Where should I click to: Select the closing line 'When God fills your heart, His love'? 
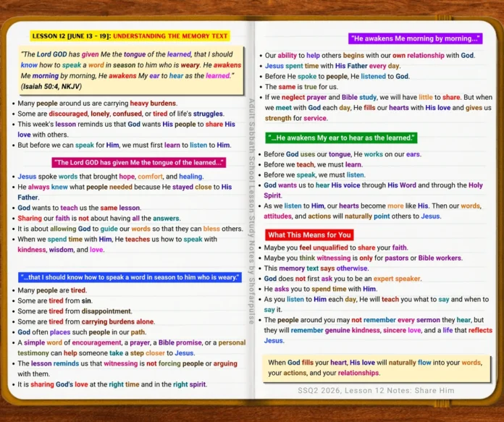click(x=375, y=368)
